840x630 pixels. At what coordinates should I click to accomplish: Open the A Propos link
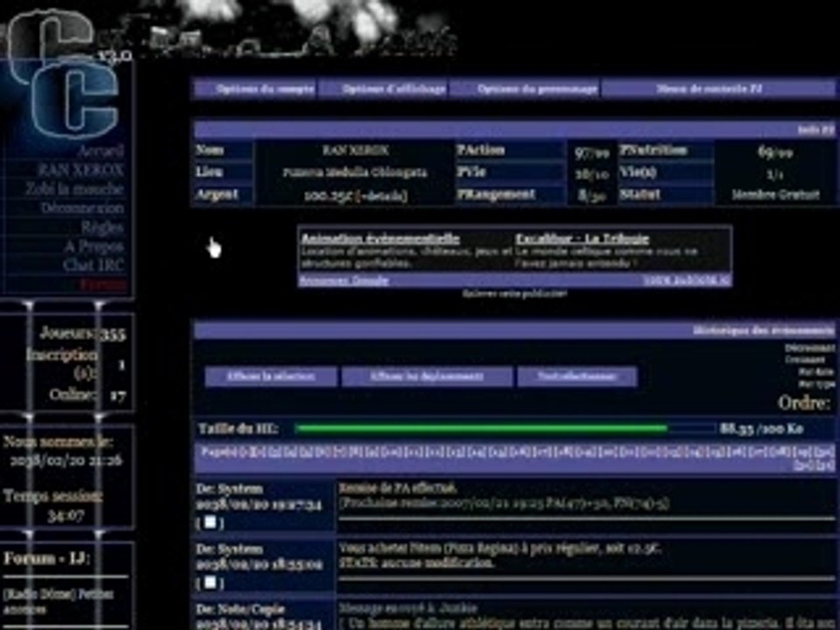[94, 247]
